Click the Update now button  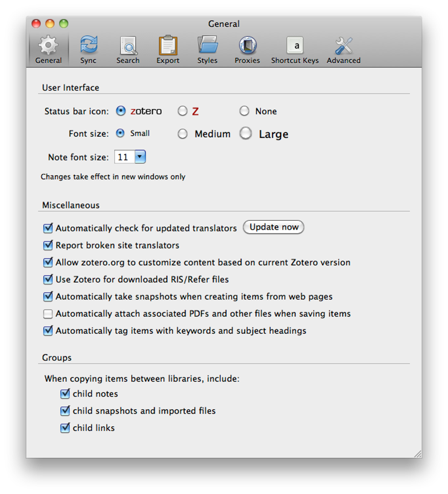pyautogui.click(x=274, y=227)
